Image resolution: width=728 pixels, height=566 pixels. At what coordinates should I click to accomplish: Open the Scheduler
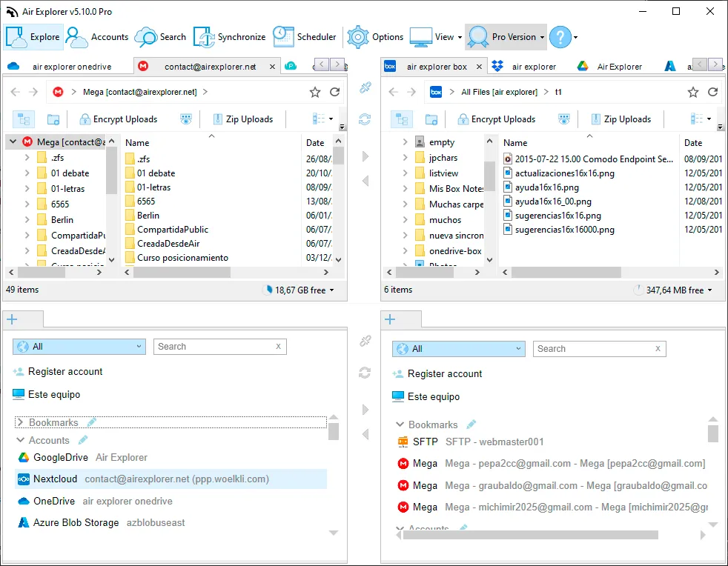[304, 37]
